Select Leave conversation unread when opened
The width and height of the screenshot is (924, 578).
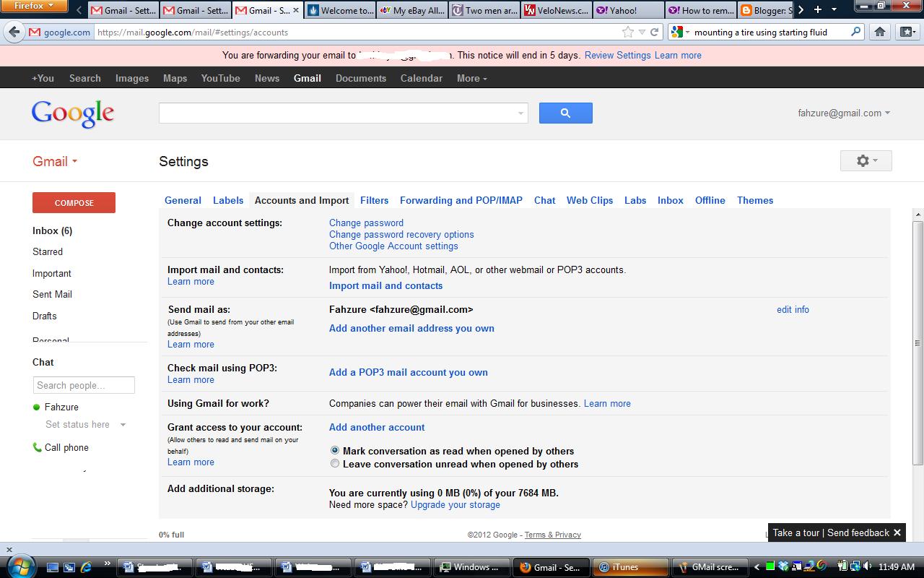[334, 464]
